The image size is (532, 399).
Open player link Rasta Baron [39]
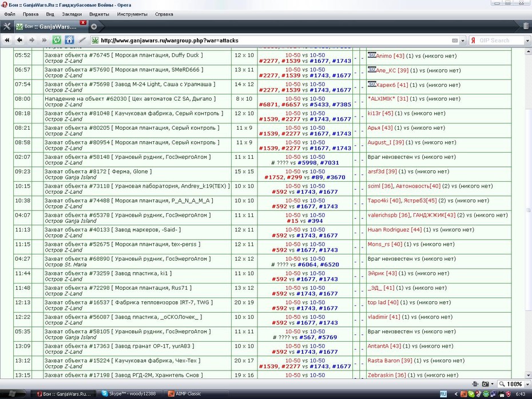pyautogui.click(x=390, y=361)
